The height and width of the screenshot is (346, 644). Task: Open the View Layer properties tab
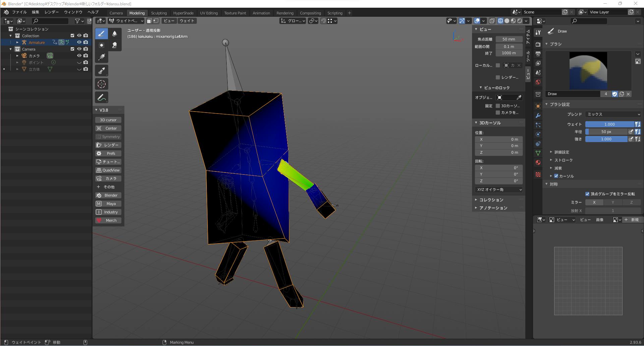(x=538, y=63)
